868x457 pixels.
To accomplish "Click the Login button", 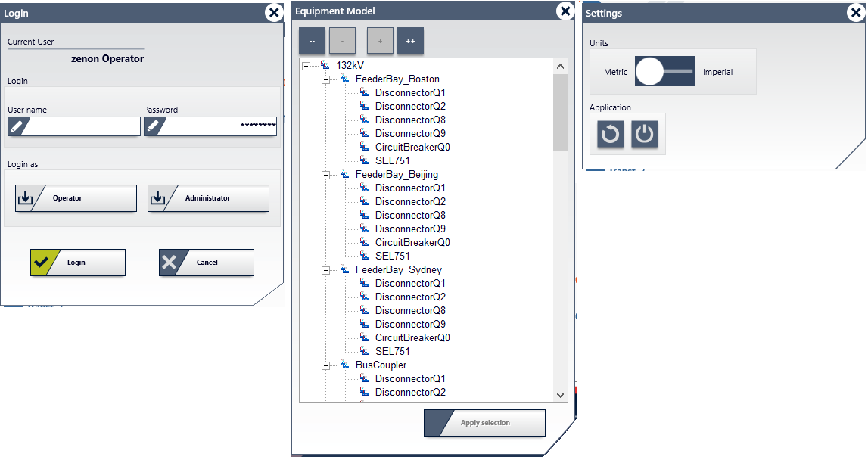I will tap(77, 263).
